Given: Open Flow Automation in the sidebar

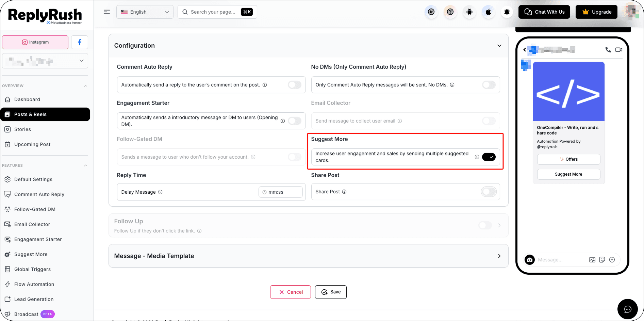Looking at the screenshot, I should tap(34, 284).
